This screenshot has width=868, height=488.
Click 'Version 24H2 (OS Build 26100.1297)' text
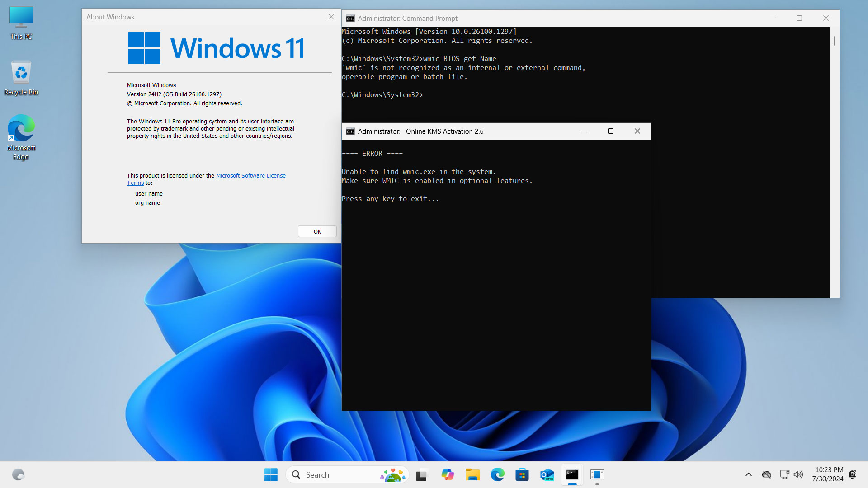point(174,94)
